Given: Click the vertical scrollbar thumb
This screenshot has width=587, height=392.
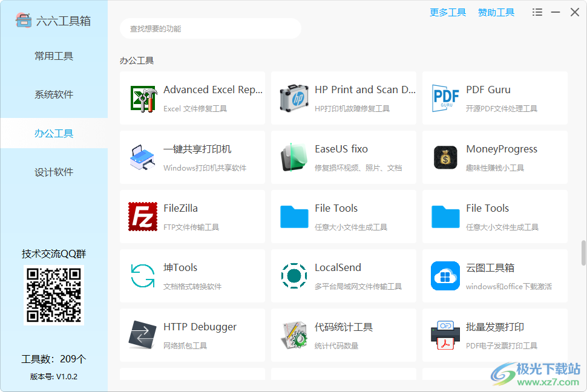Looking at the screenshot, I should [583, 253].
